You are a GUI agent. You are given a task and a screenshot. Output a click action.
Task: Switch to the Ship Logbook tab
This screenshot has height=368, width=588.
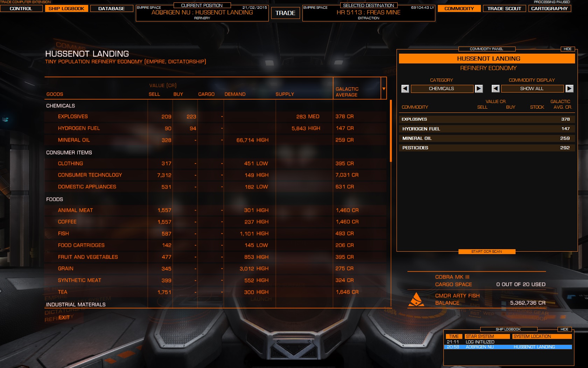(x=66, y=8)
